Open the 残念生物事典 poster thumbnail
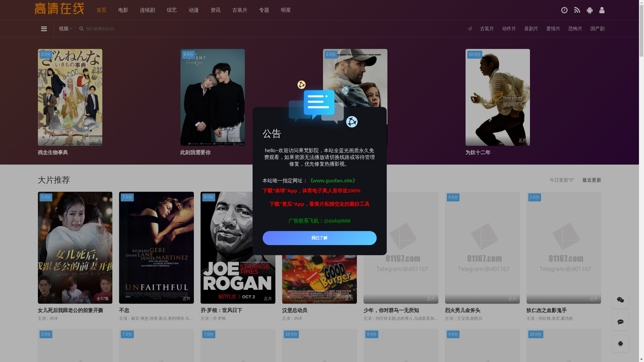This screenshot has width=644, height=362. coord(70,97)
